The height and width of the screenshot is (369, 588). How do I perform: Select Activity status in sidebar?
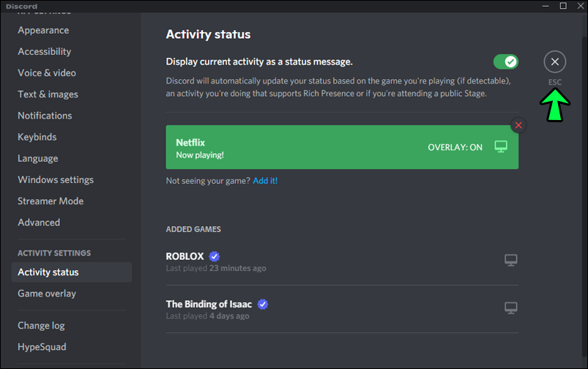pyautogui.click(x=72, y=272)
